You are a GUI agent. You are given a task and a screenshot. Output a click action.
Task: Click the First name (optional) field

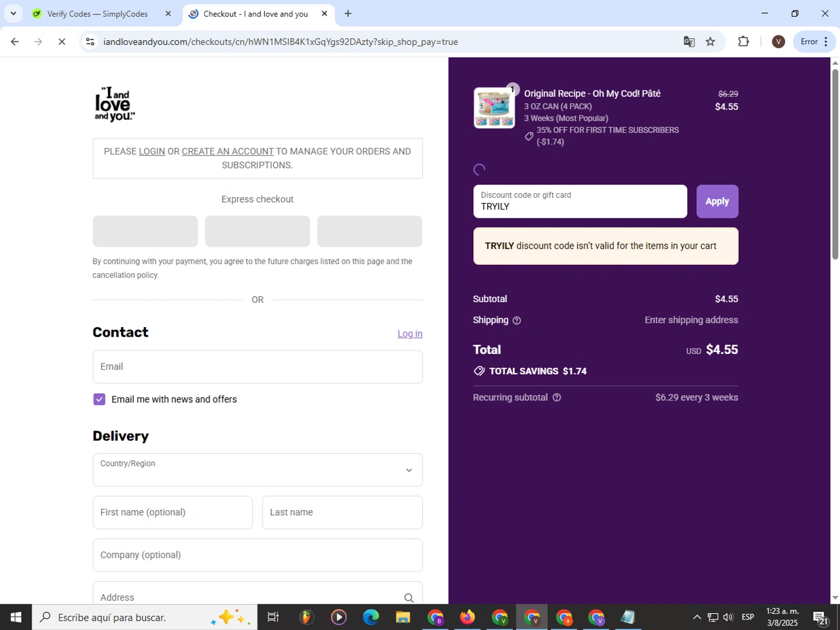[172, 512]
